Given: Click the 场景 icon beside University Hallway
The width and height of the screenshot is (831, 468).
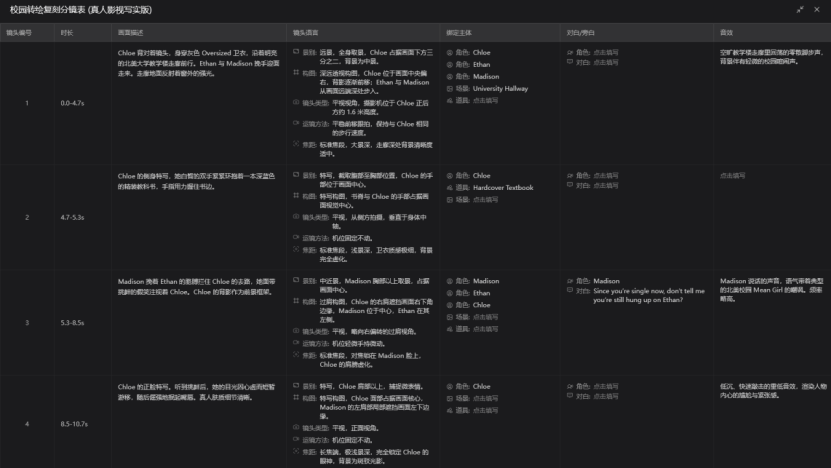Looking at the screenshot, I should [x=449, y=89].
